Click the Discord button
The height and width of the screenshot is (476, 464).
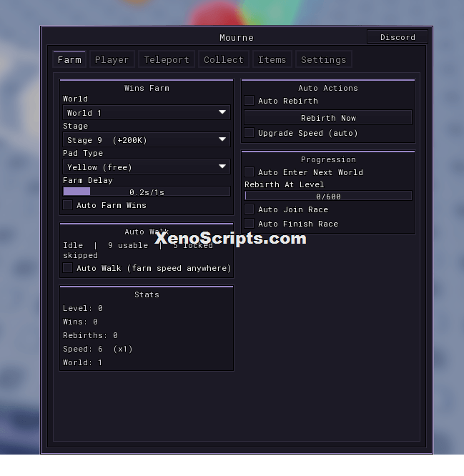coord(398,37)
